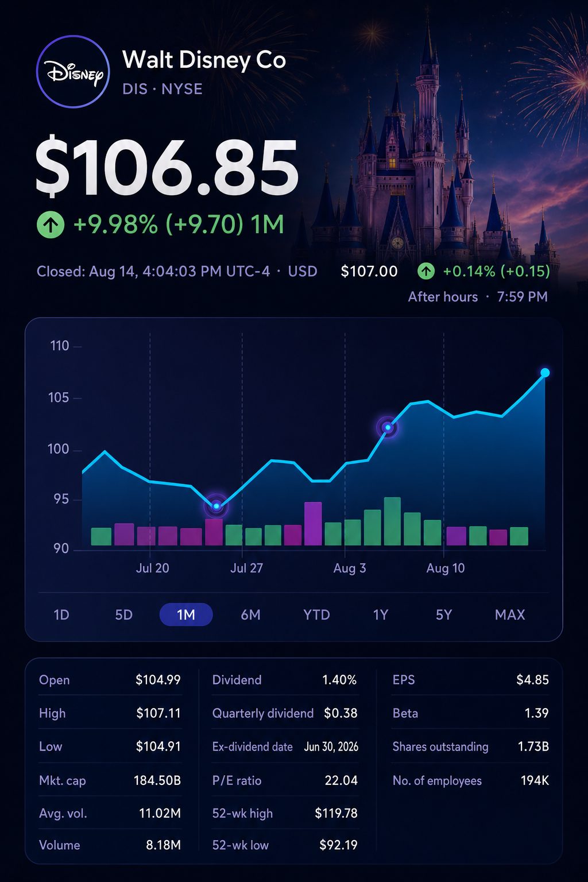Click the 110 y-axis label
588x882 pixels.
coord(60,346)
